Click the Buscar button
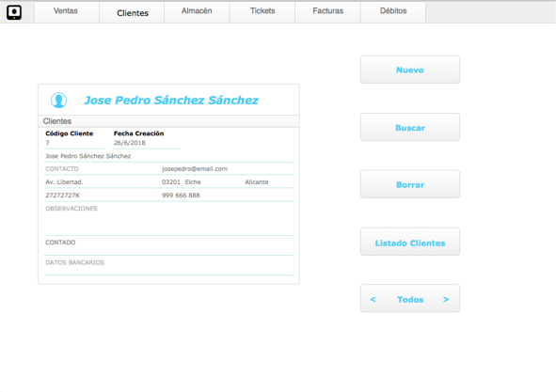This screenshot has width=556, height=392. tap(410, 127)
